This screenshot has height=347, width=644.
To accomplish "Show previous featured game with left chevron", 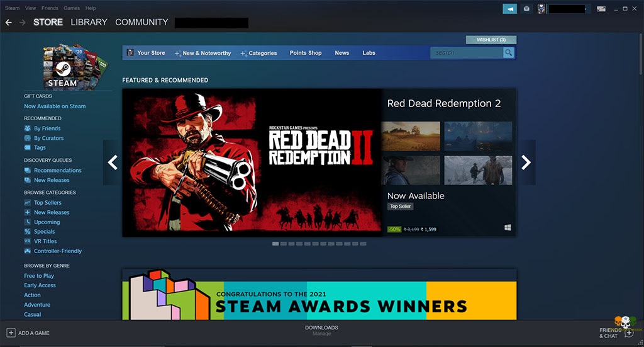I will [x=113, y=162].
